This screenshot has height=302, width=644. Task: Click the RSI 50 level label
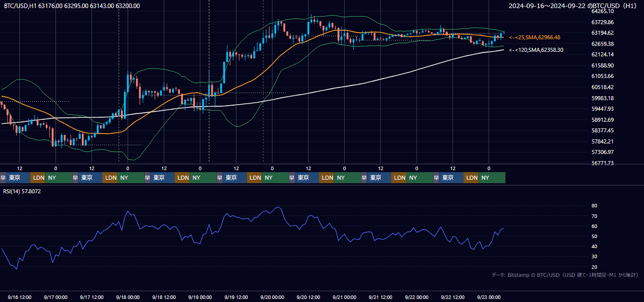coord(594,236)
